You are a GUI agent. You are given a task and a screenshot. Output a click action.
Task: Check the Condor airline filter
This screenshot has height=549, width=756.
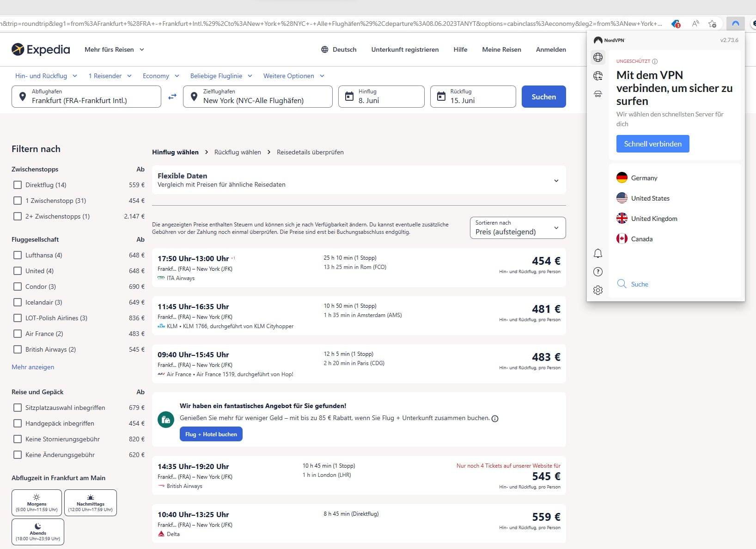pyautogui.click(x=18, y=287)
